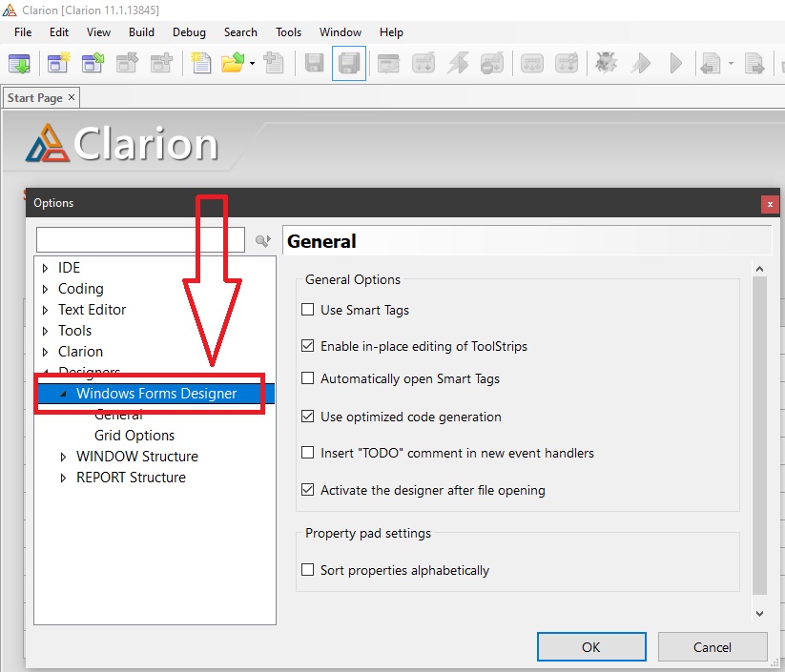
Task: Open the Tools menu
Action: pos(288,31)
